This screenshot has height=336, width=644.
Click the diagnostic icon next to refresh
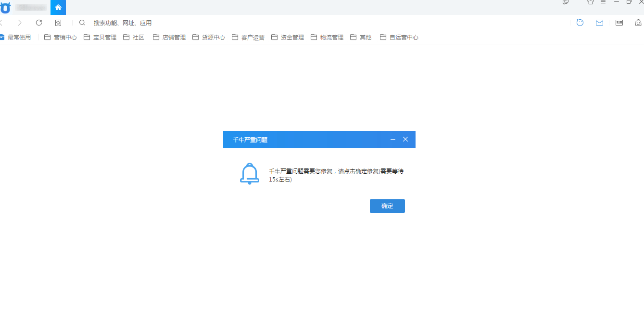58,23
